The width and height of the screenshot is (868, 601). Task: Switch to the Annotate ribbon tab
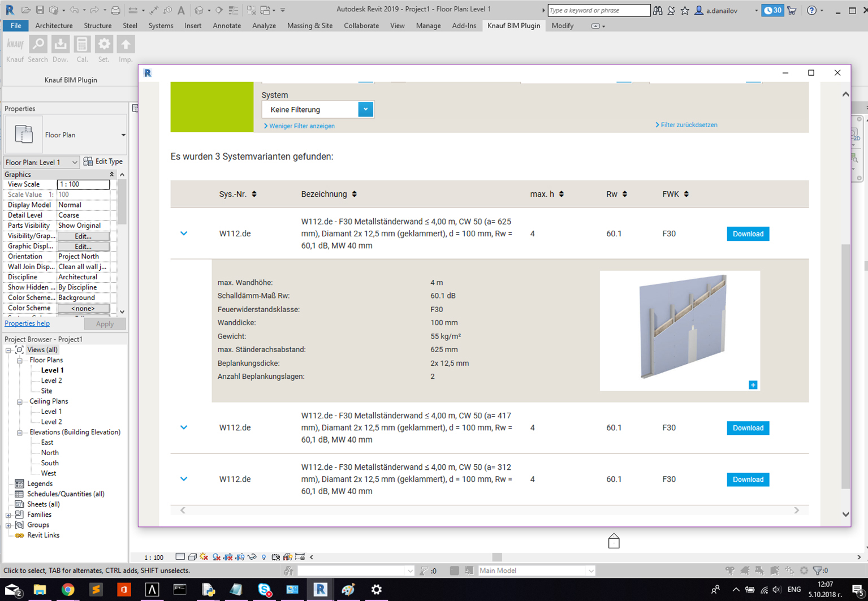(x=227, y=25)
